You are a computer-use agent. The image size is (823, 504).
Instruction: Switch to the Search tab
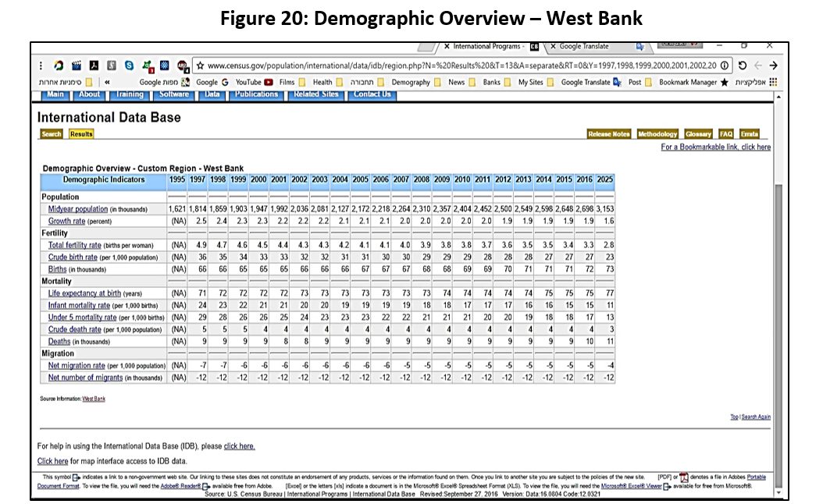[x=52, y=134]
